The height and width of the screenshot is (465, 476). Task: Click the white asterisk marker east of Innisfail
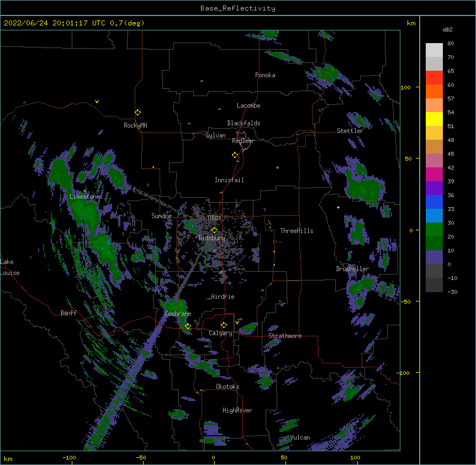tap(277, 167)
